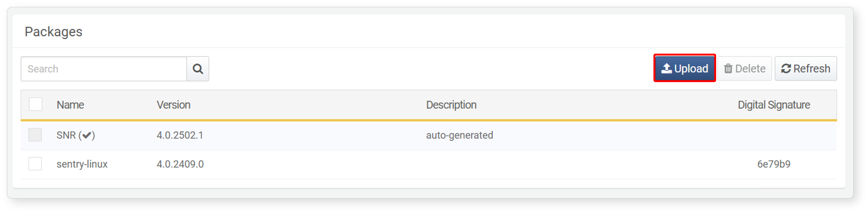Sort by the Digital Signature column header
The image size is (868, 213).
(x=774, y=105)
